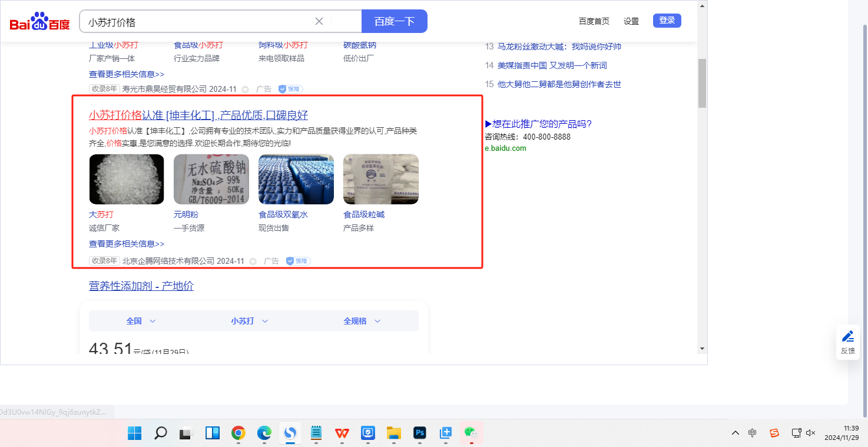This screenshot has height=447, width=868.
Task: Open WeChat from the taskbar
Action: tap(471, 433)
